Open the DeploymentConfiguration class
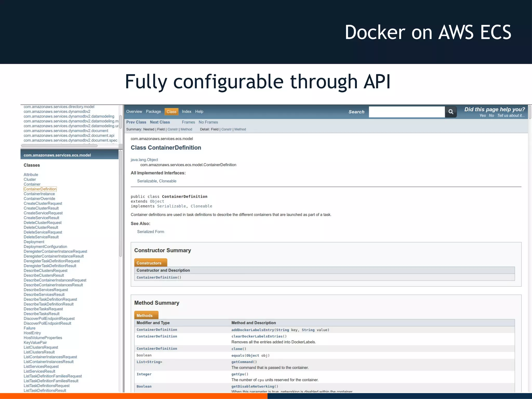Screen dimensions: 532x399 click(45, 247)
